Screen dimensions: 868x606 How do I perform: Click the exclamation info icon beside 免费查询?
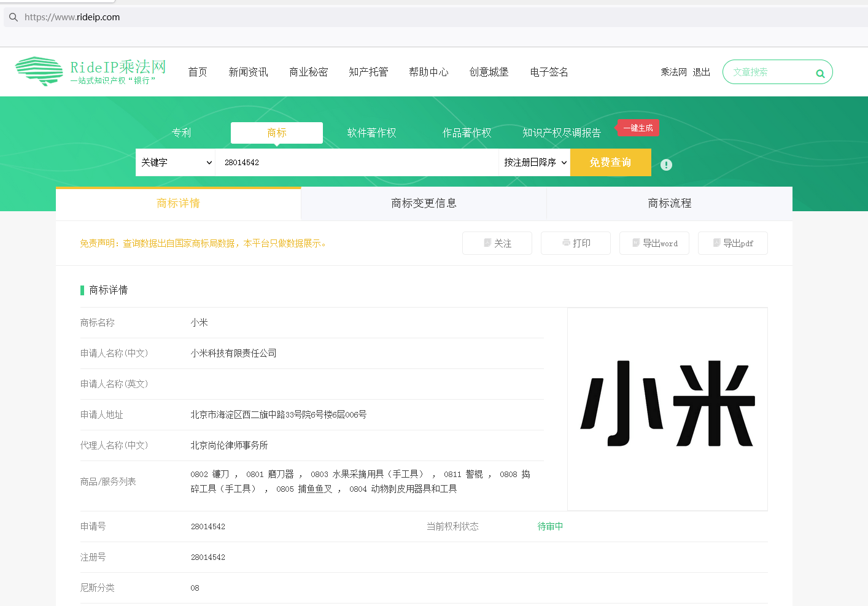pos(666,165)
